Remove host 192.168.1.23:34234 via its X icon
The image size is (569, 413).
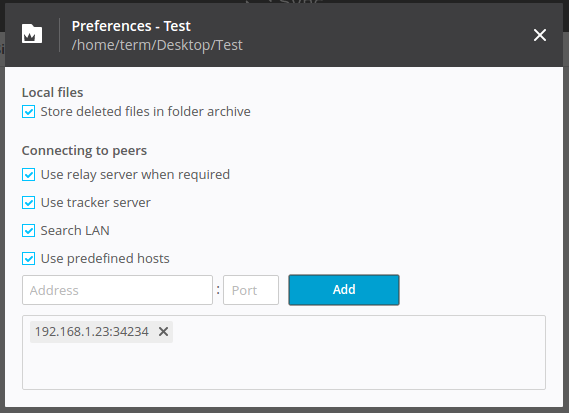coord(163,331)
